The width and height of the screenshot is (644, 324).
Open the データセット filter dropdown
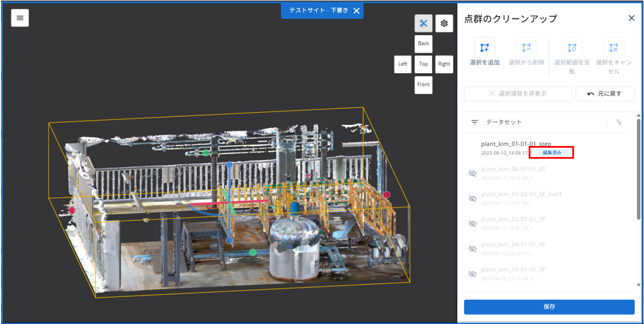[x=475, y=122]
